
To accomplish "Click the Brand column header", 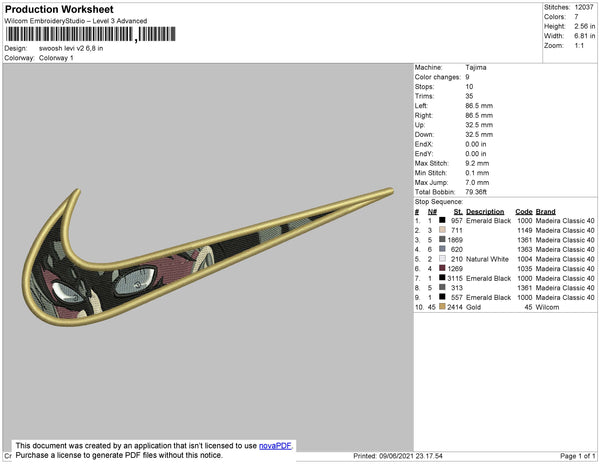I will point(545,212).
